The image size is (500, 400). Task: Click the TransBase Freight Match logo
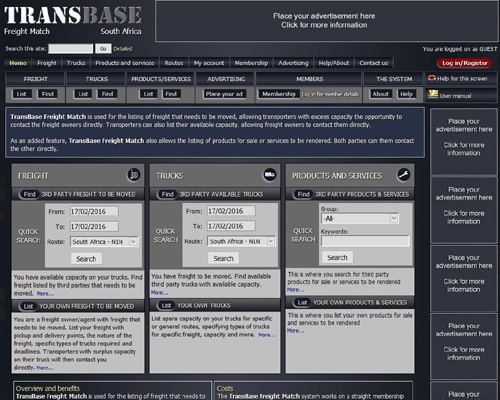tap(73, 21)
